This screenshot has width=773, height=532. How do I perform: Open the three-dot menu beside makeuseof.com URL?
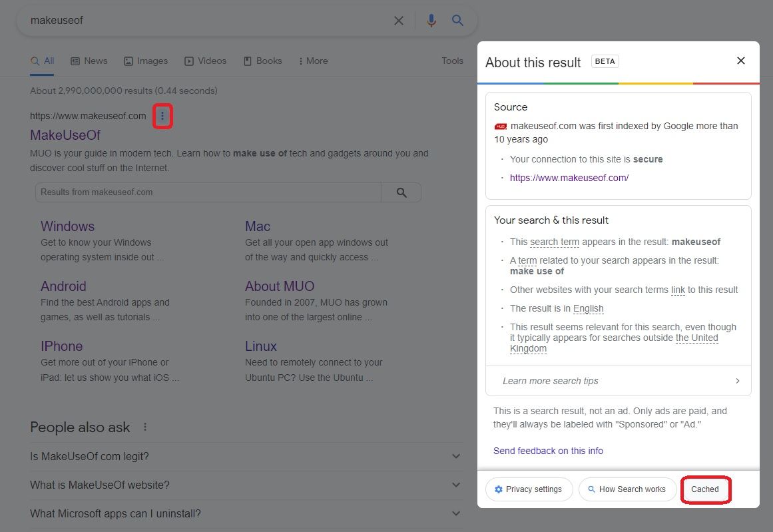click(x=162, y=115)
